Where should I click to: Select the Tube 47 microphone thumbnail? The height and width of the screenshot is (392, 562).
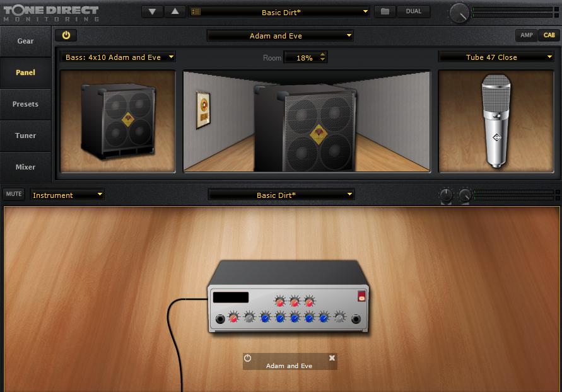496,122
